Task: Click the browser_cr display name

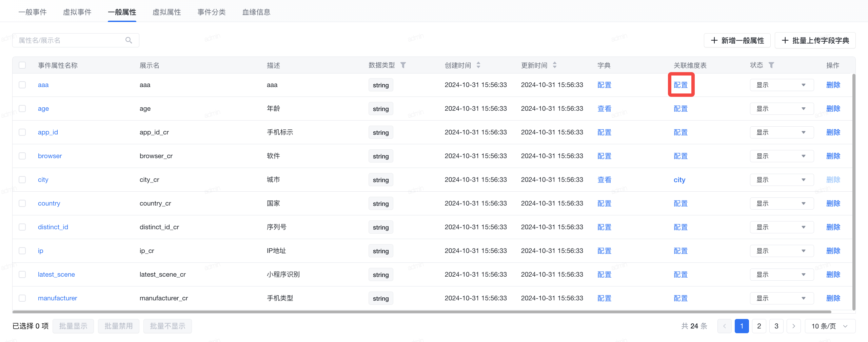Action: [x=156, y=156]
